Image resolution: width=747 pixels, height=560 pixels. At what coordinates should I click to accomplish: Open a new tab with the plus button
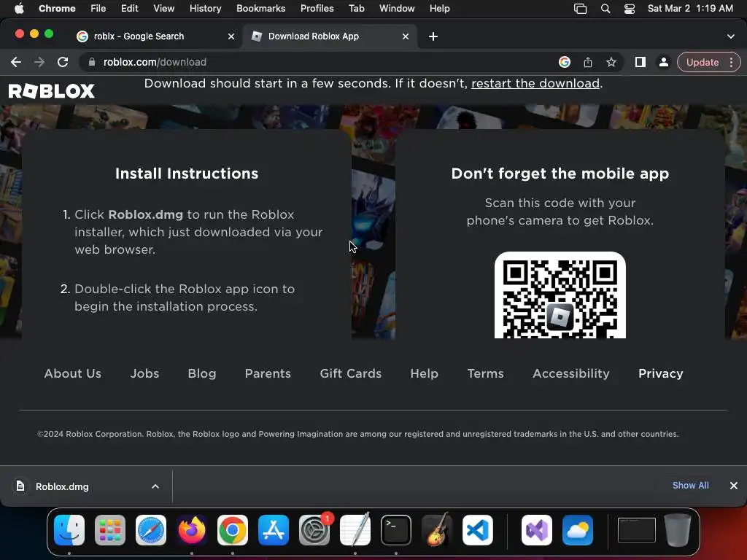pos(433,36)
